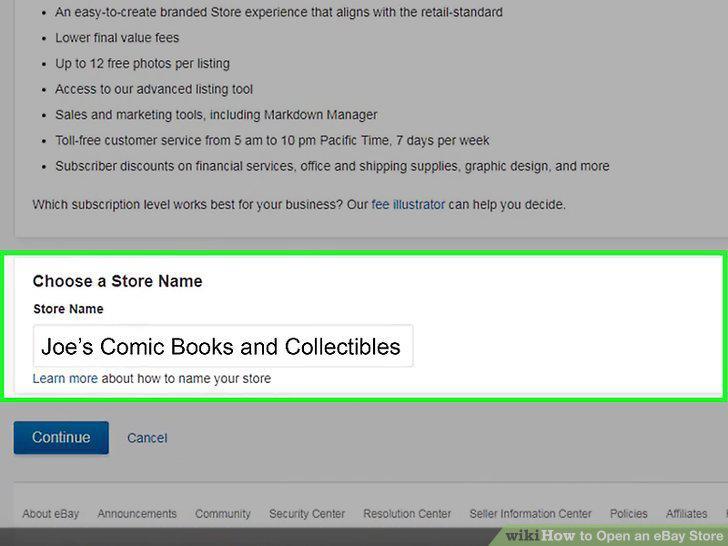Focus the Store Name text field
Screen dimensions: 728x546
pyautogui.click(x=223, y=346)
